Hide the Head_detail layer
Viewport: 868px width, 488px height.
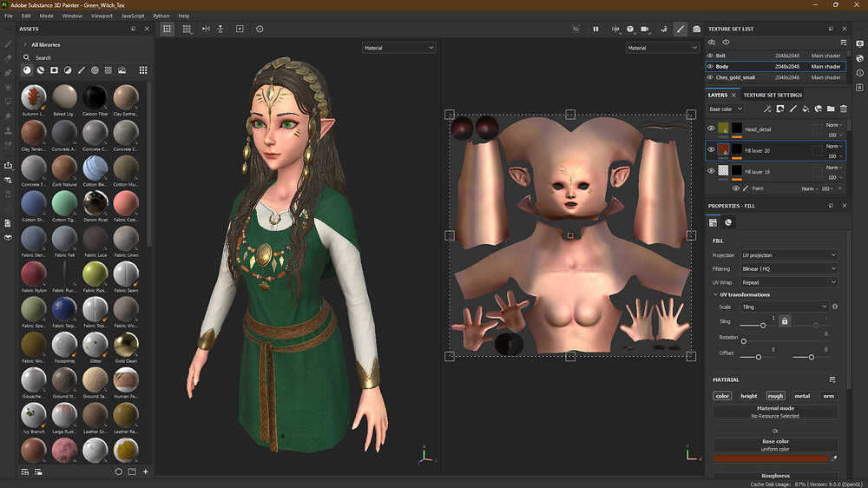pos(712,129)
